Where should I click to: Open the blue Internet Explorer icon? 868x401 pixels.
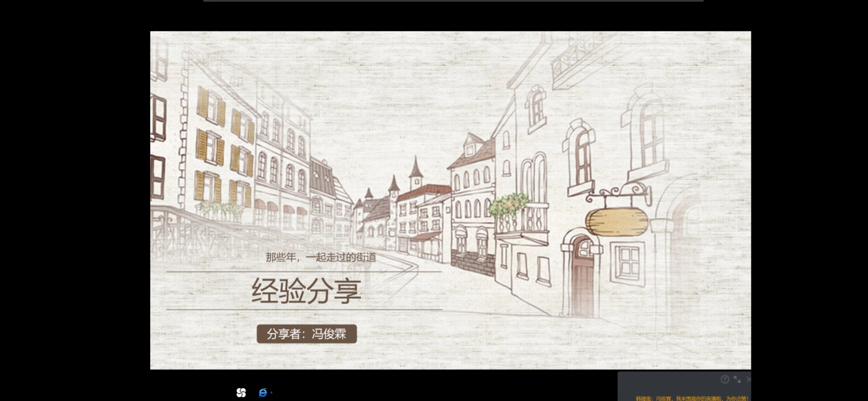[x=263, y=392]
